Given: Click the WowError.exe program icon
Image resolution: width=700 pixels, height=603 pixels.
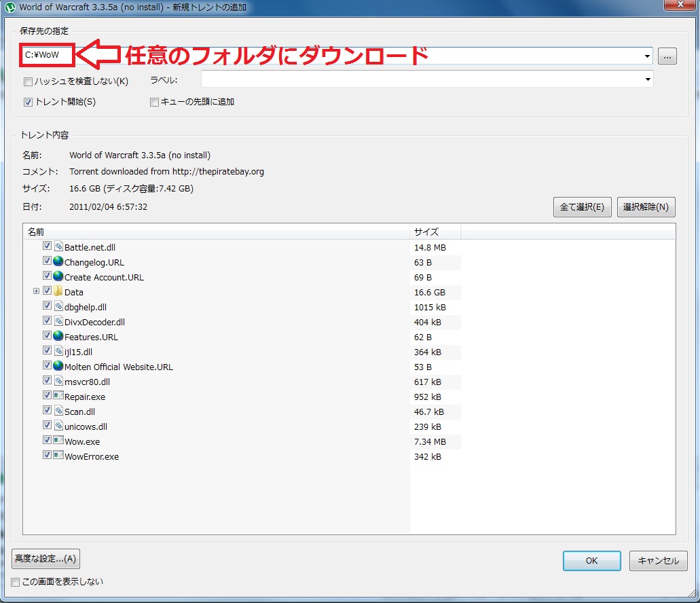Looking at the screenshot, I should (58, 455).
